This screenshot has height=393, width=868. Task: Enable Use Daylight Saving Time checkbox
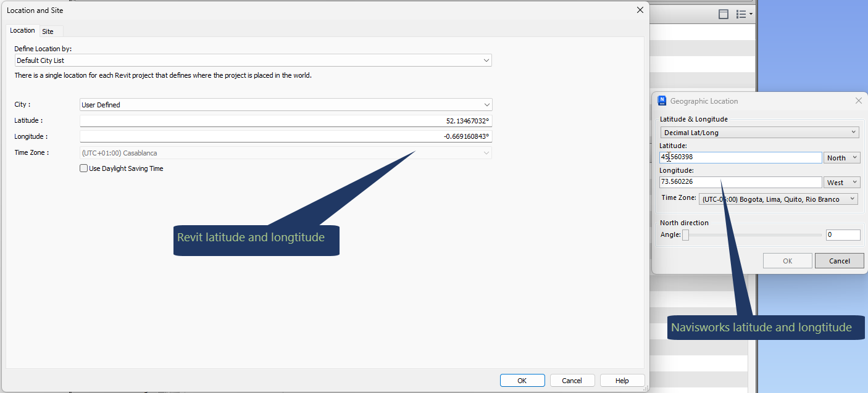pyautogui.click(x=84, y=168)
